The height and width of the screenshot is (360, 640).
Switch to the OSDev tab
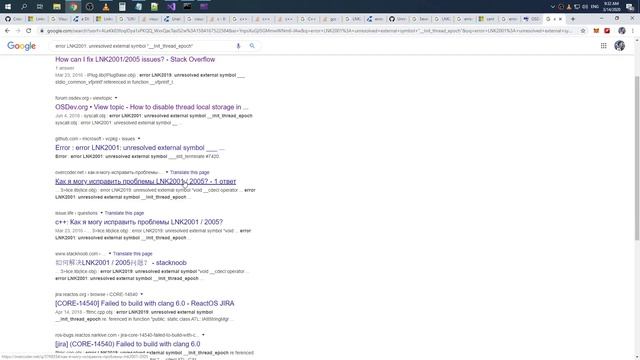click(532, 19)
